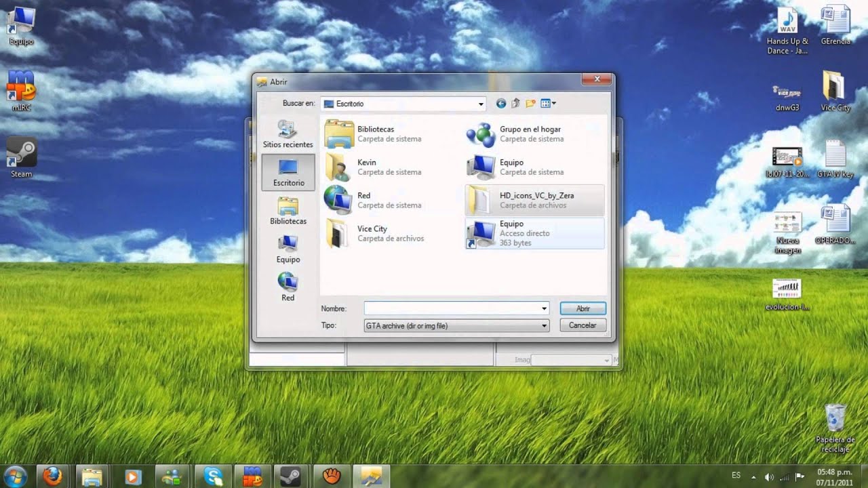
Task: Go up one folder level
Action: coord(515,104)
